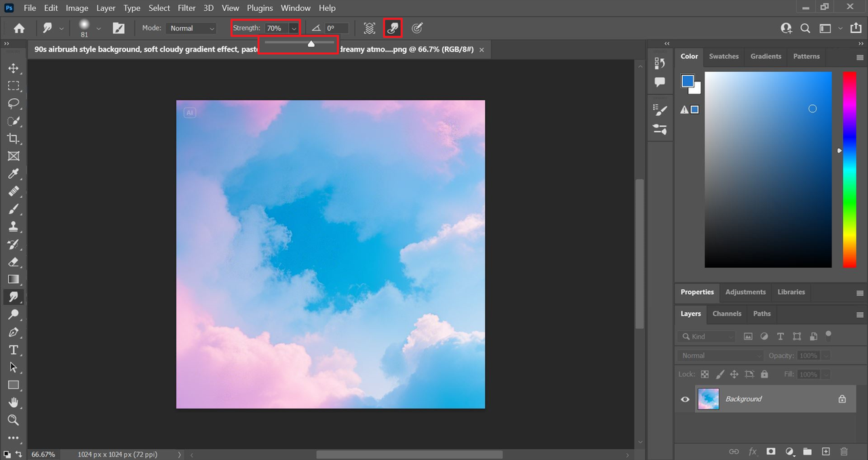Toggle pressure for size option
The image size is (868, 460).
coord(417,28)
